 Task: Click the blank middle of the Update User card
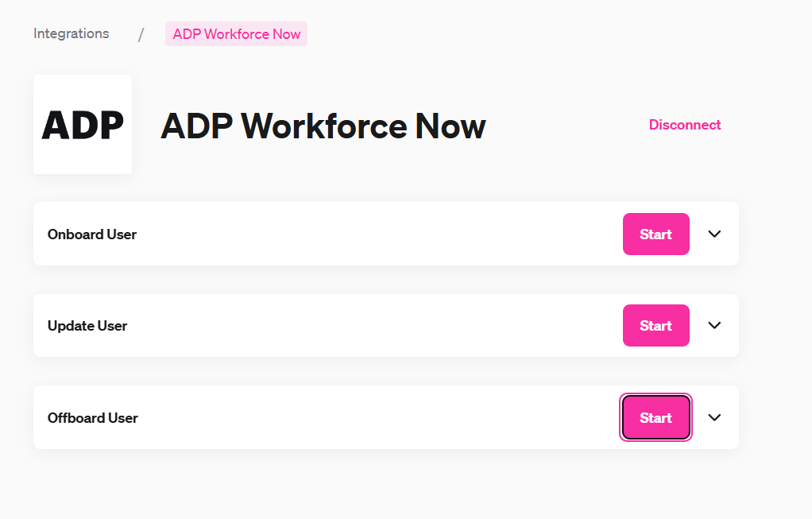point(378,325)
